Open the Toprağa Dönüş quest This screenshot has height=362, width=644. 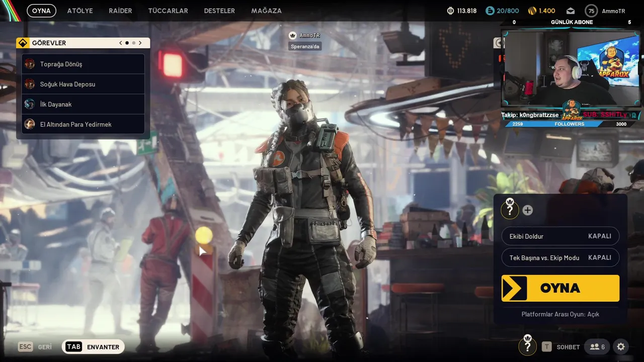coord(83,64)
